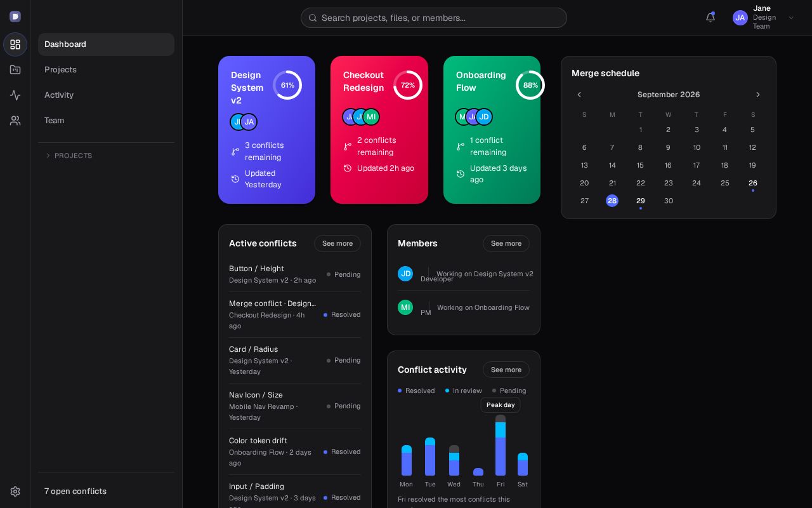
Task: Click the JA avatar on Design System v2 card
Action: tap(249, 122)
